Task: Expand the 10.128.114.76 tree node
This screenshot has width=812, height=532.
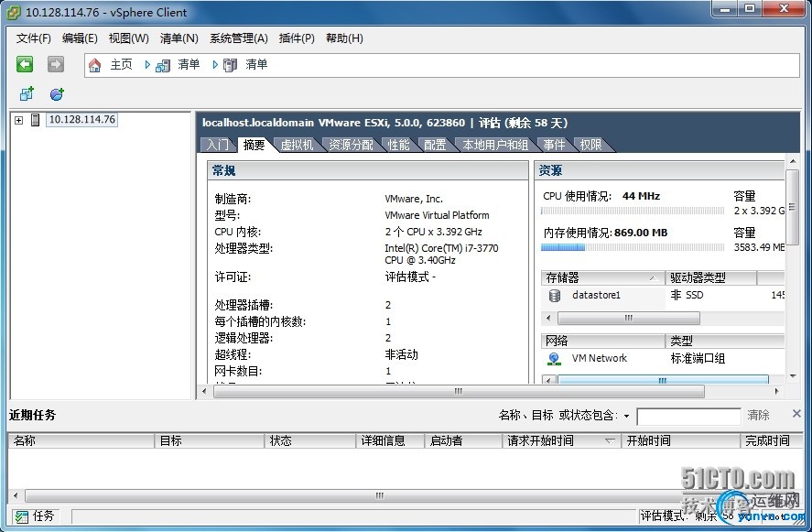Action: pyautogui.click(x=18, y=120)
